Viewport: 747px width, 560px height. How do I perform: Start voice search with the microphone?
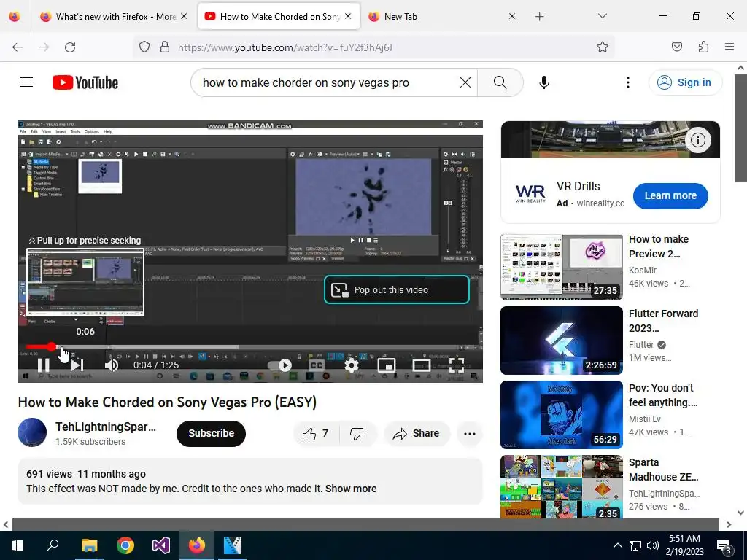coord(544,82)
